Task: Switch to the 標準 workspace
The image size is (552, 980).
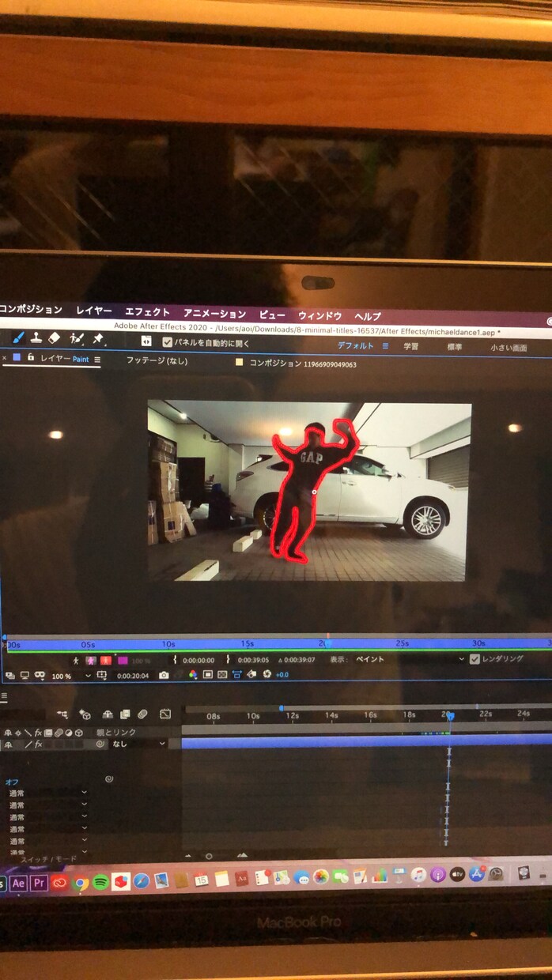Action: point(455,347)
